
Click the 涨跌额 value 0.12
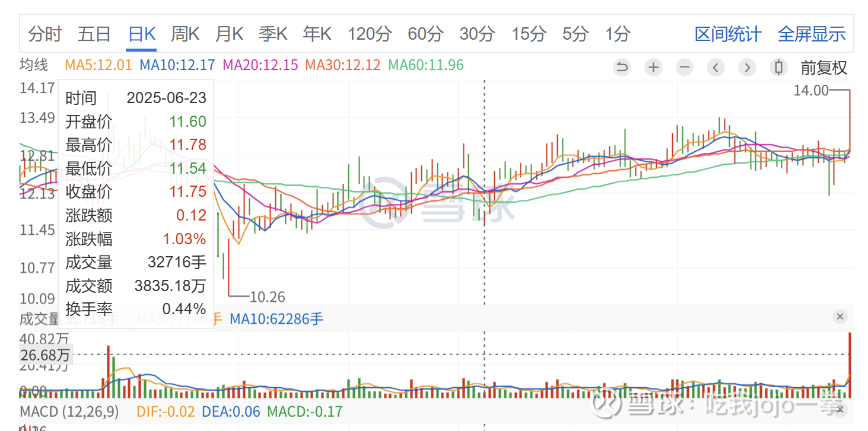pos(192,215)
